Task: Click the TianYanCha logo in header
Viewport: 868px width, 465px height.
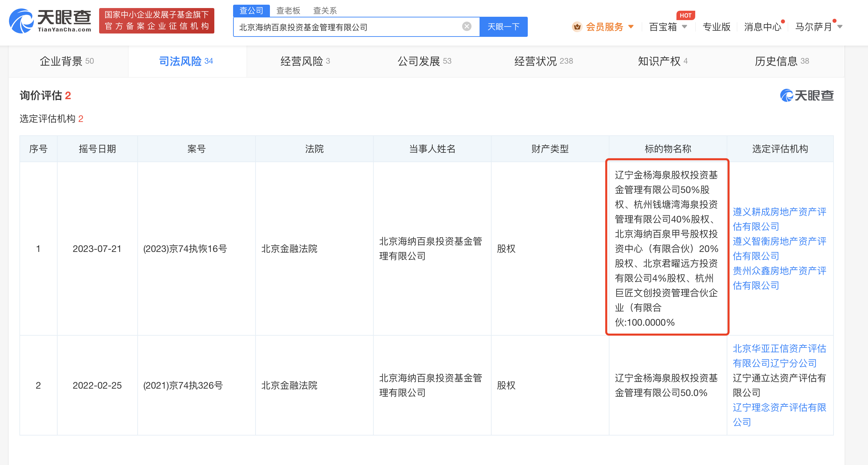Action: (50, 21)
